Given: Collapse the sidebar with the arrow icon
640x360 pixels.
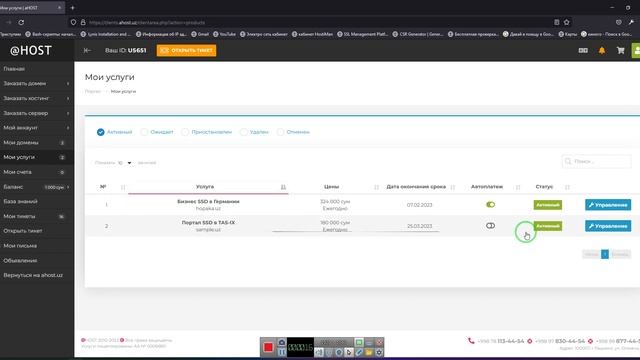Looking at the screenshot, I should tap(87, 50).
